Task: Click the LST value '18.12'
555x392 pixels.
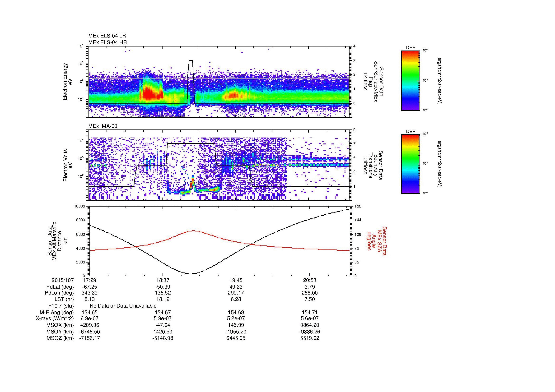Action: click(163, 299)
